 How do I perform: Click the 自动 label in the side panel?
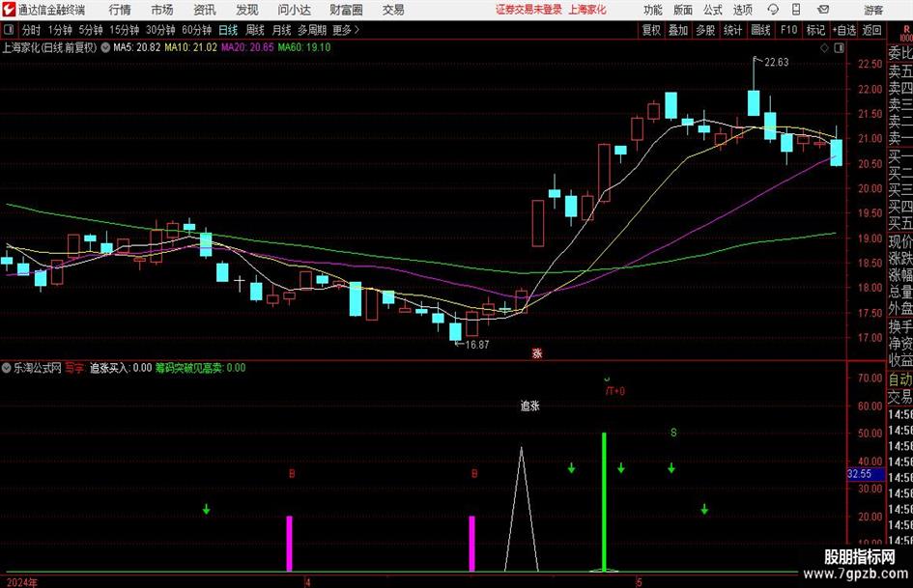click(x=900, y=379)
